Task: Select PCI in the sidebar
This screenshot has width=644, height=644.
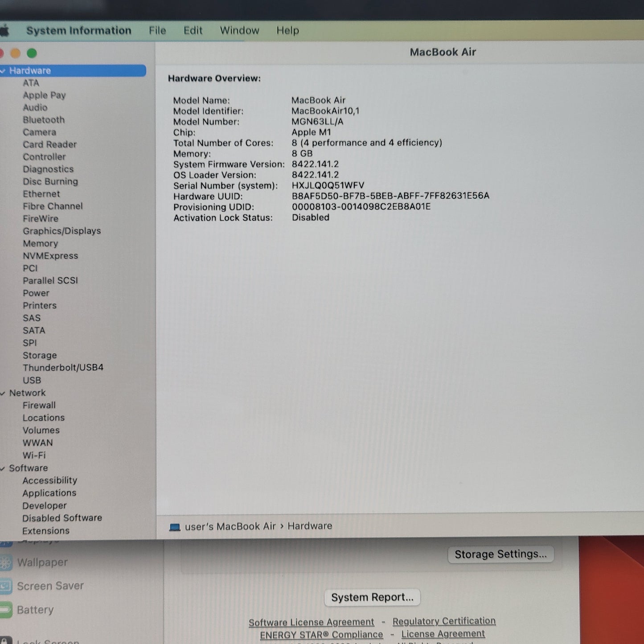Action: [x=30, y=268]
